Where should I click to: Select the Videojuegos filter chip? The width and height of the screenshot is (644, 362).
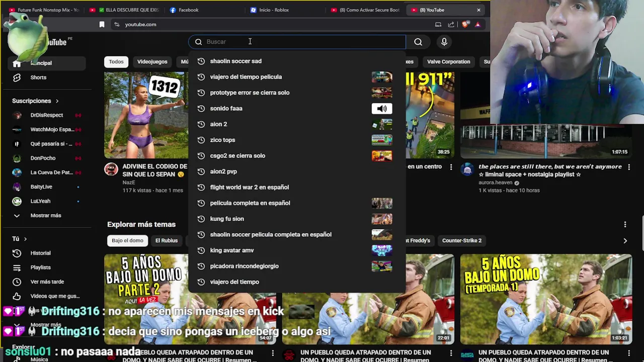pyautogui.click(x=152, y=61)
